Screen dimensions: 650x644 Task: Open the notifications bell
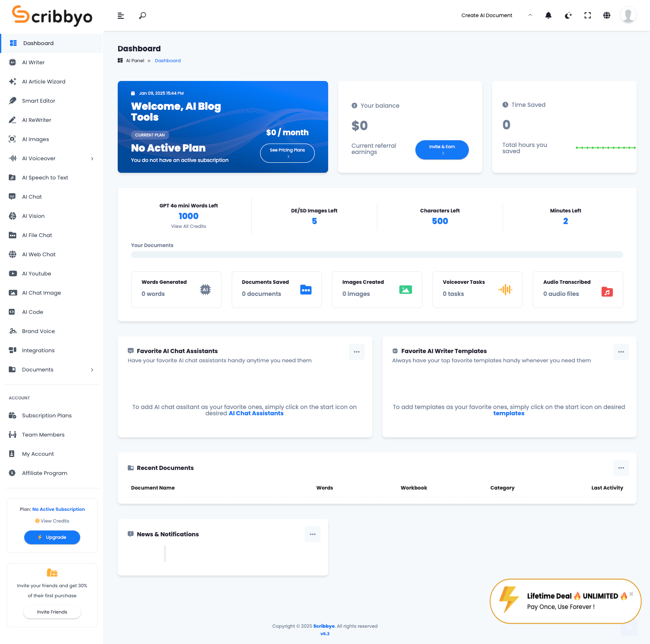tap(548, 15)
